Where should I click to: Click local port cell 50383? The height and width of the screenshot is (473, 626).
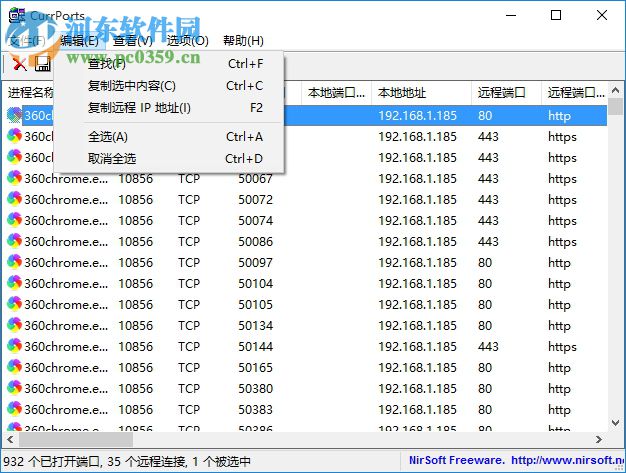click(x=256, y=410)
